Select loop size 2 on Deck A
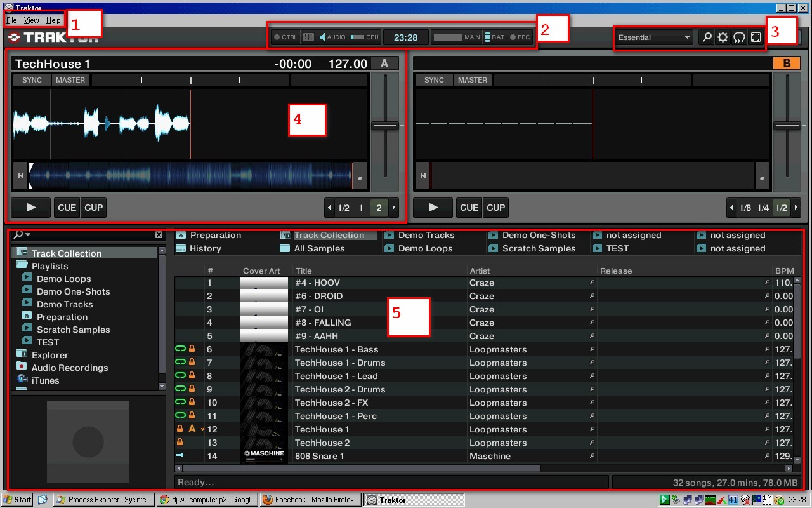The height and width of the screenshot is (508, 812). click(379, 208)
